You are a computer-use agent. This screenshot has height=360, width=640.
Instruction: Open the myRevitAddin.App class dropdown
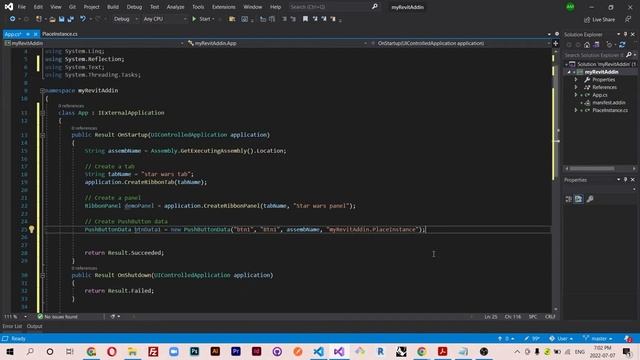click(x=277, y=43)
